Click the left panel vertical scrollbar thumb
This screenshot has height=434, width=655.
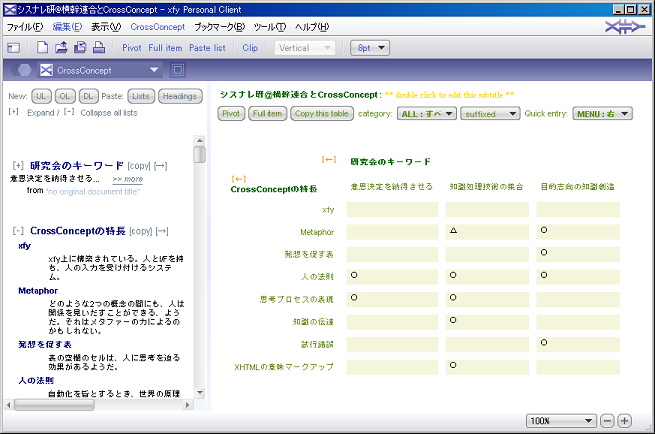coord(200,154)
